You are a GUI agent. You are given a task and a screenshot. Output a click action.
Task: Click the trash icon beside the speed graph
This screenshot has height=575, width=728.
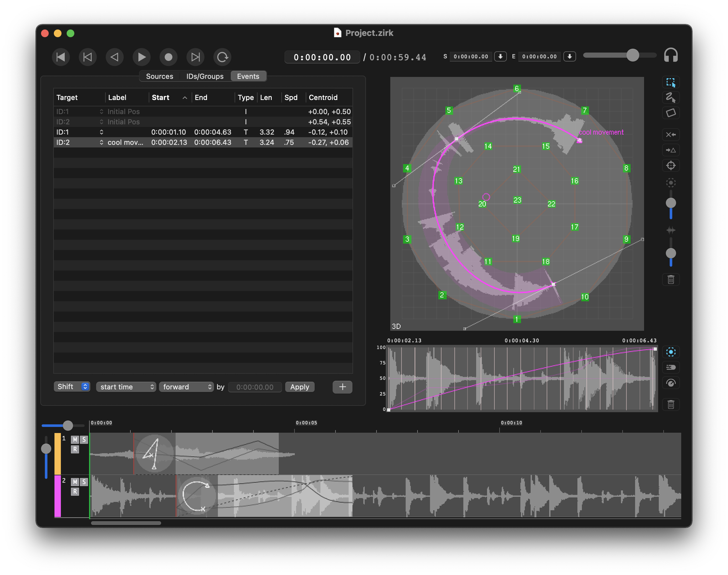click(x=671, y=405)
